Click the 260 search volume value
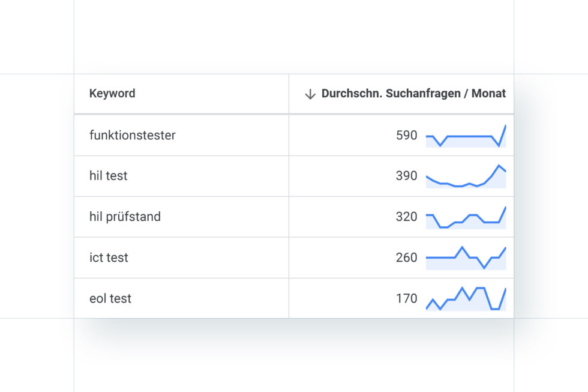Screen dimensions: 588x392 click(407, 258)
